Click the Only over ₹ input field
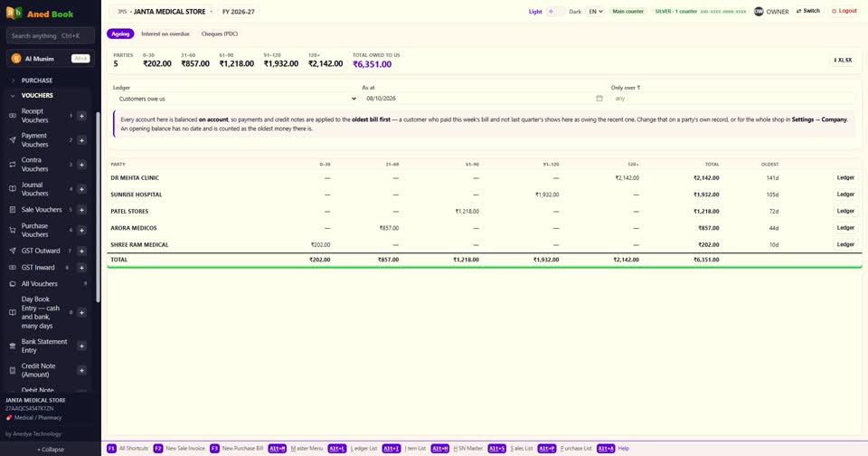Image resolution: width=868 pixels, height=456 pixels. click(x=732, y=99)
